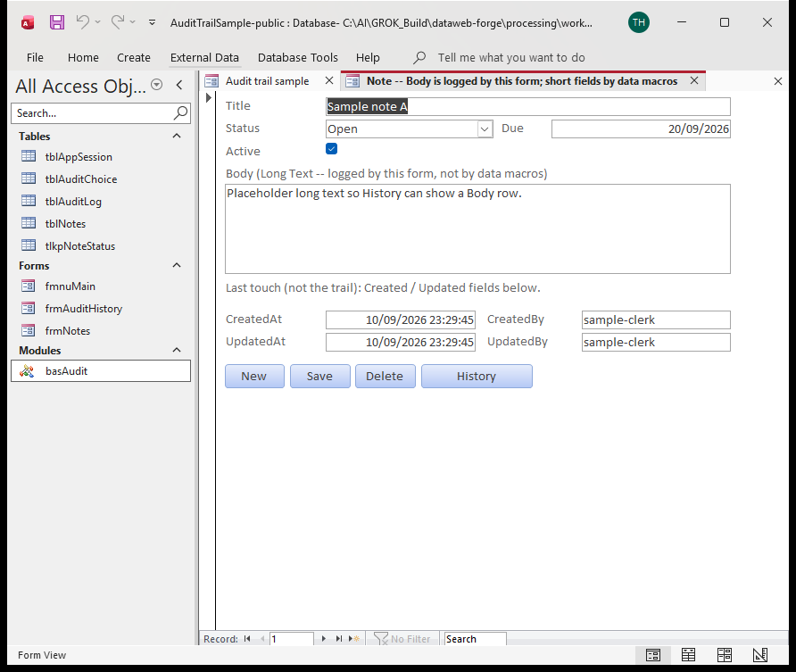Open the File menu

click(35, 58)
